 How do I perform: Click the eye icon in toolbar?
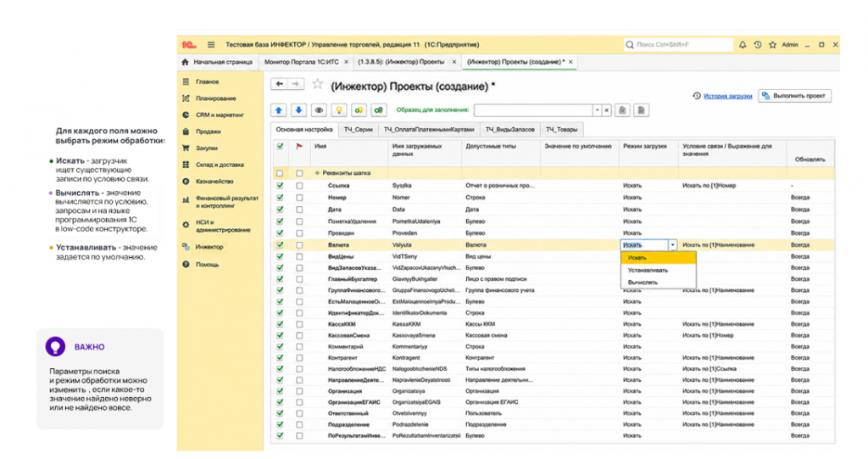(319, 110)
